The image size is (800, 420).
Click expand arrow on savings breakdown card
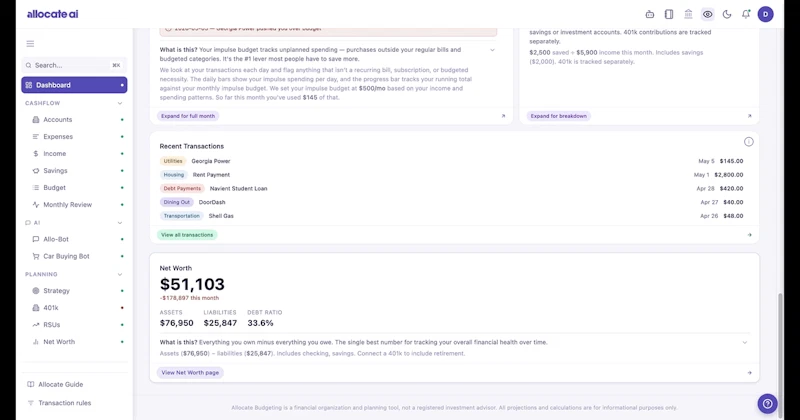point(749,116)
